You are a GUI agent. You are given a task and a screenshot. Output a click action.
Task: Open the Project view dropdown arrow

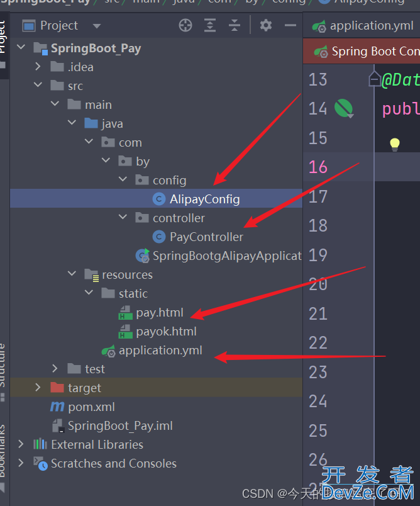pos(97,26)
